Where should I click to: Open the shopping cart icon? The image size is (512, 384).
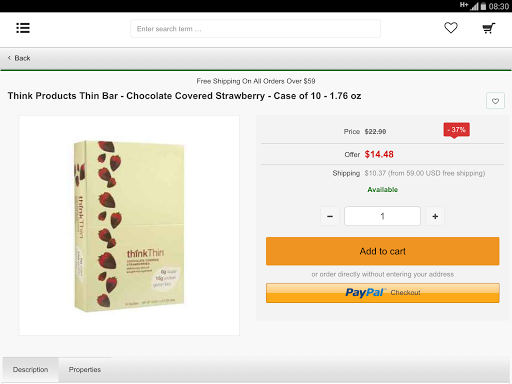pos(489,28)
